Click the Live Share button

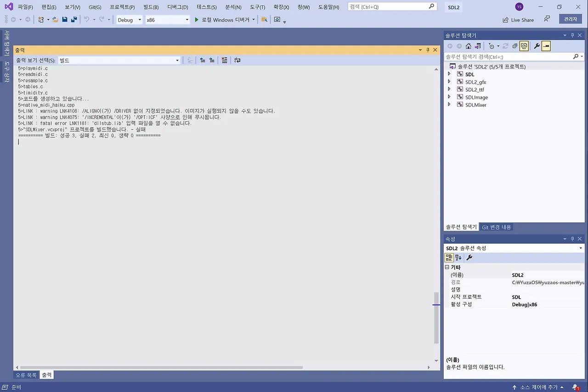coord(518,20)
